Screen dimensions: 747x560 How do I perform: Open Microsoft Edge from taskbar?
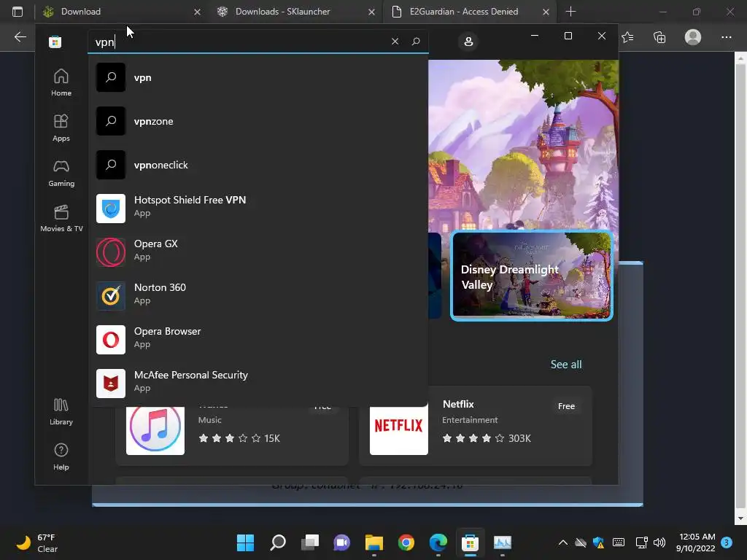[x=438, y=542]
